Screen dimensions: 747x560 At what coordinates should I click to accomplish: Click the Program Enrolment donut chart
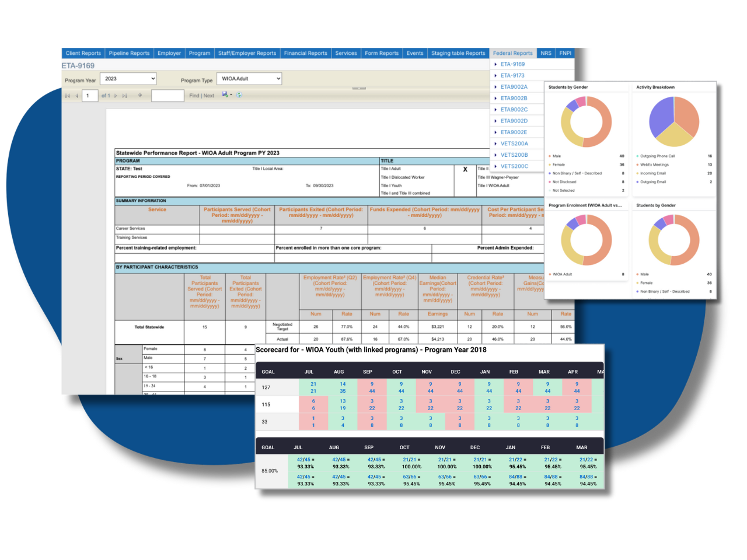tap(586, 240)
